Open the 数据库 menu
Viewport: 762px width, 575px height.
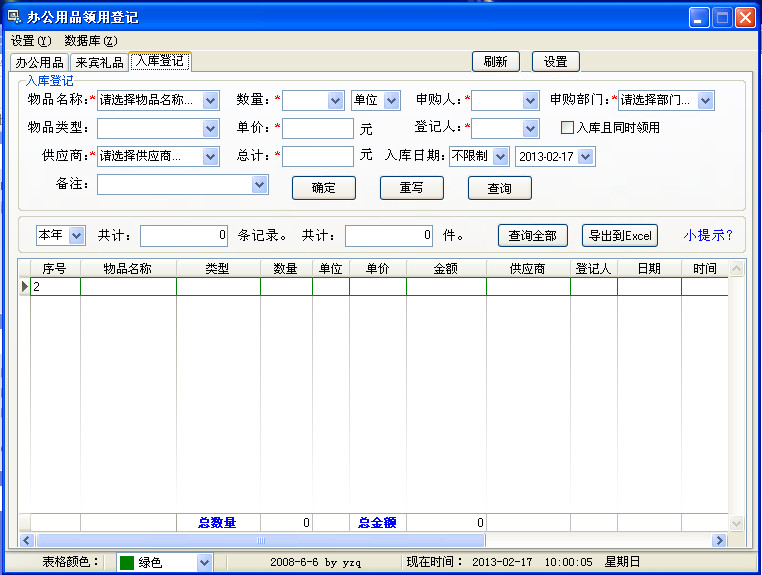(x=90, y=41)
